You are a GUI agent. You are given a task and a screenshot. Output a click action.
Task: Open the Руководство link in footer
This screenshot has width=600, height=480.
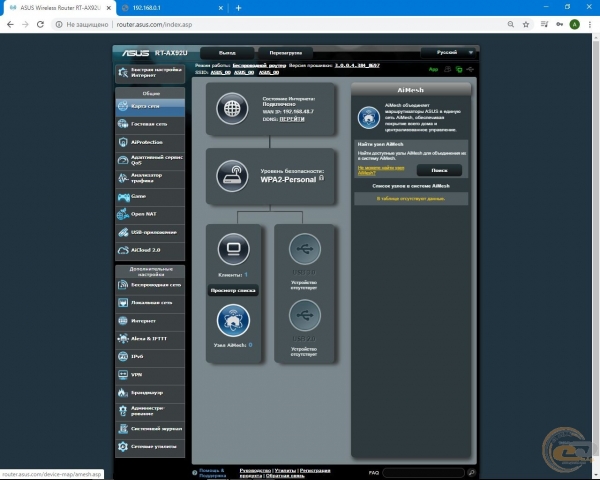pyautogui.click(x=255, y=470)
